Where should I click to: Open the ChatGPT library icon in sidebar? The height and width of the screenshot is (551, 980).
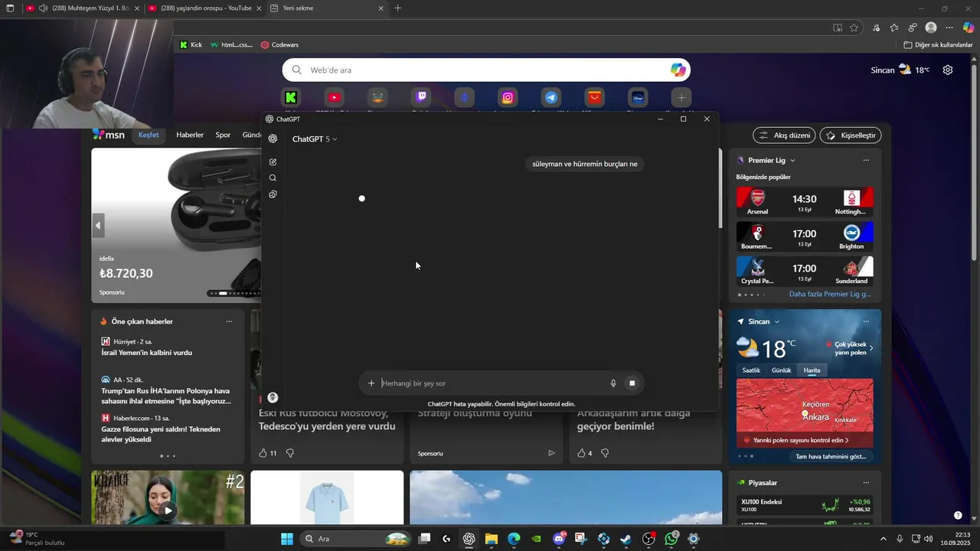point(273,194)
